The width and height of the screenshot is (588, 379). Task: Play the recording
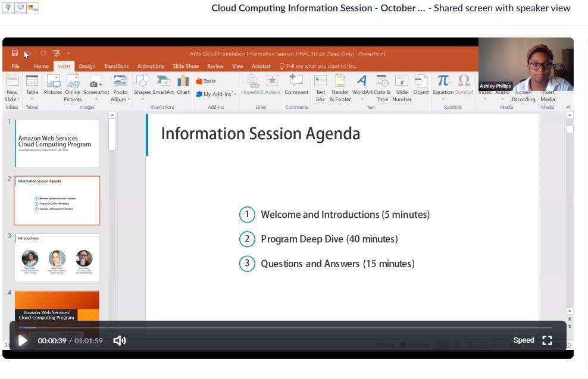[x=23, y=340]
